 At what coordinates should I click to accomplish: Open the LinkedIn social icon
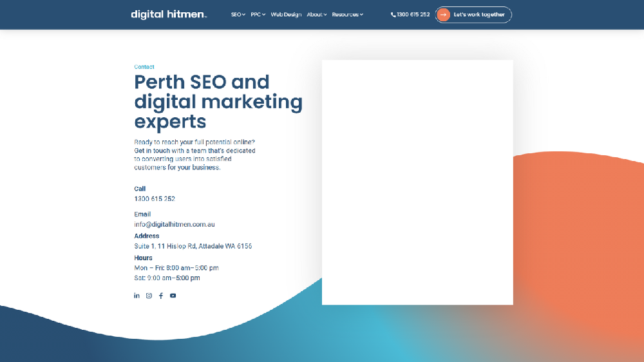point(137,296)
